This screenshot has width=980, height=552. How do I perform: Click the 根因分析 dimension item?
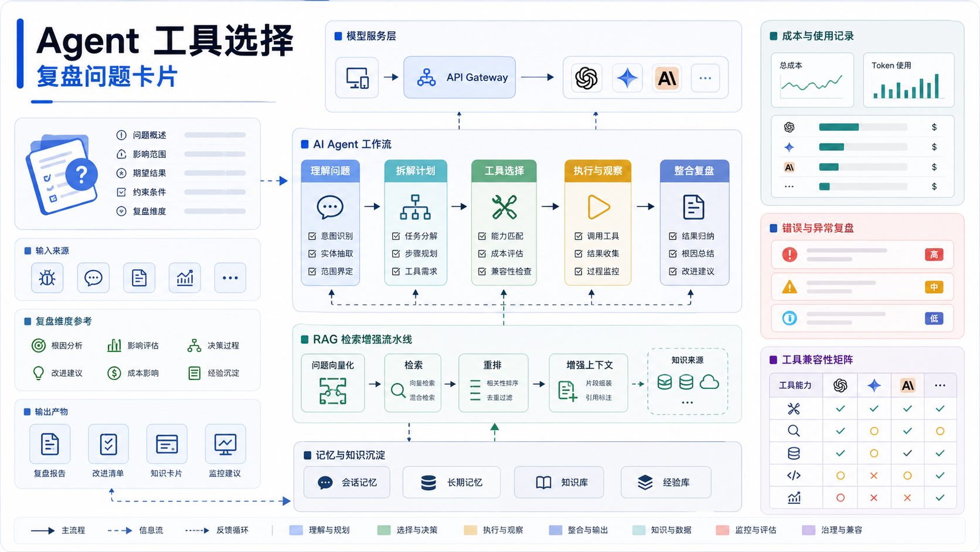pos(57,346)
